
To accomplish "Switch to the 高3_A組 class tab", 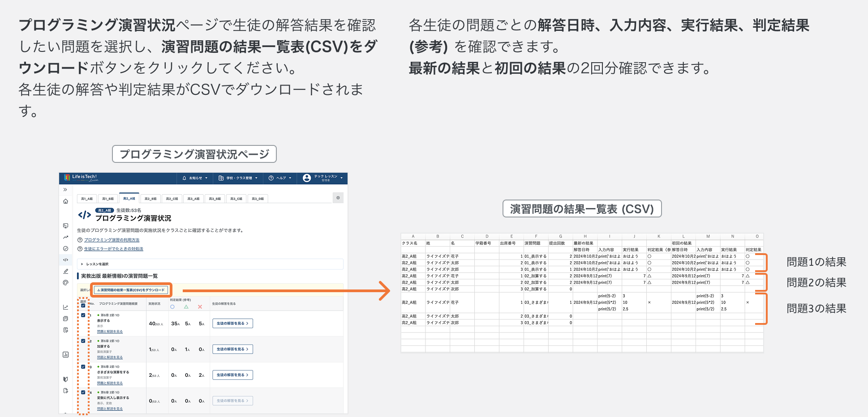I will click(x=193, y=199).
